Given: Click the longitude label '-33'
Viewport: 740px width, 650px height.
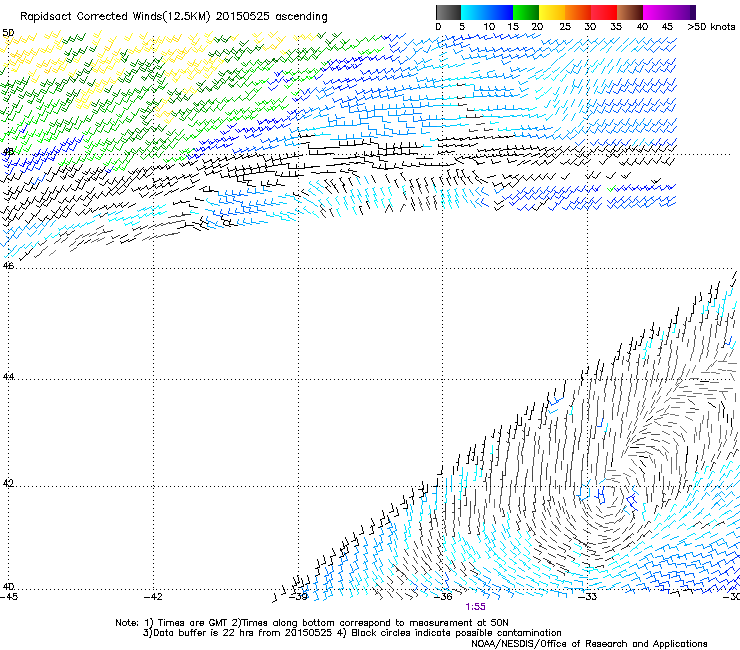Looking at the screenshot, I should tap(588, 597).
